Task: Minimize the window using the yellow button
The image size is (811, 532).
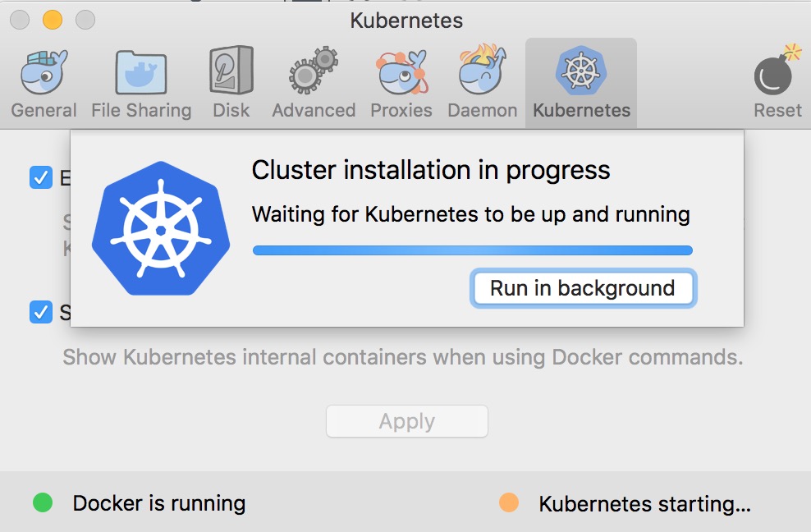Action: [x=53, y=19]
